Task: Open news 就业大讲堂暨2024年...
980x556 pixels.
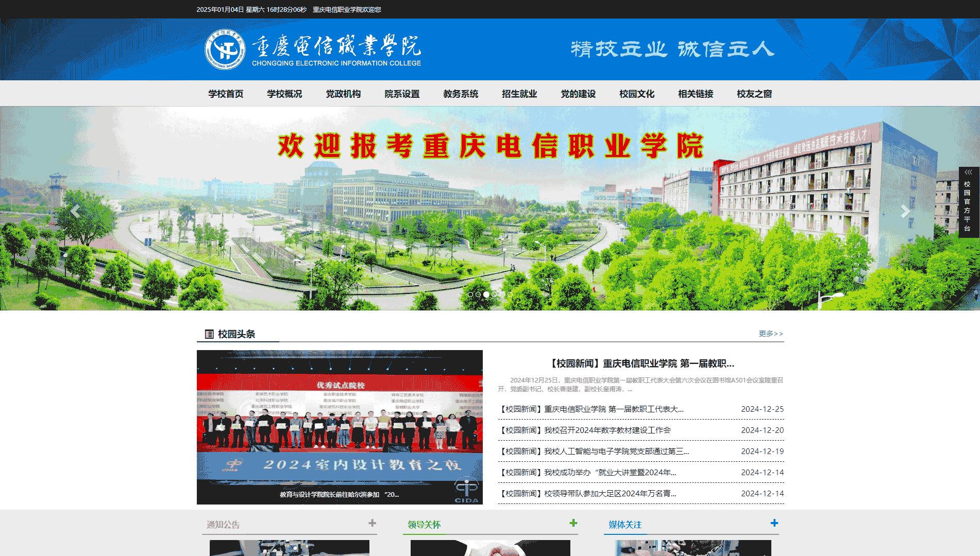Action: coord(587,473)
